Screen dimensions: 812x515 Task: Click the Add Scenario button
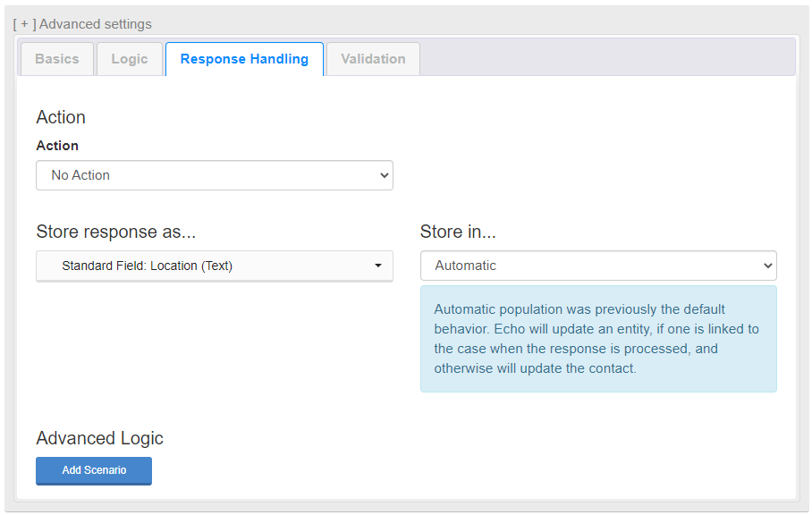pyautogui.click(x=94, y=470)
